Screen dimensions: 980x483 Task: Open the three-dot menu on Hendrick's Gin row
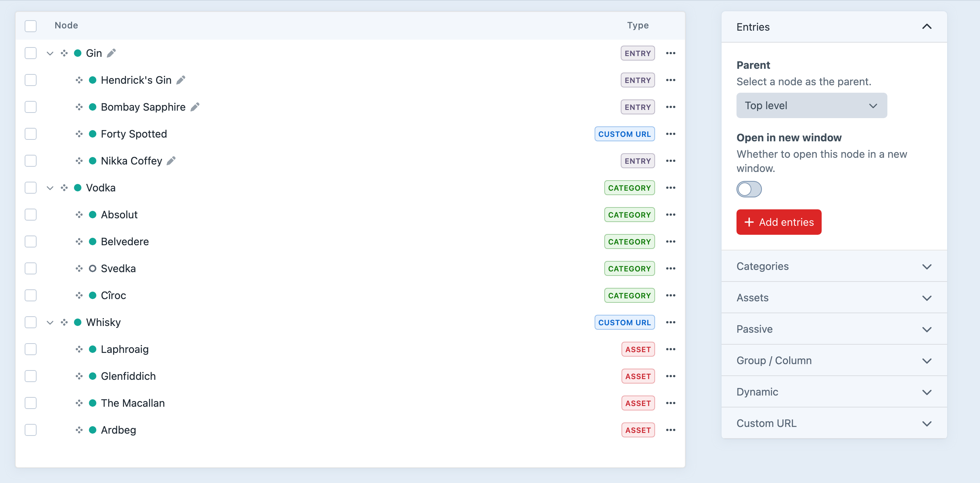pos(670,80)
